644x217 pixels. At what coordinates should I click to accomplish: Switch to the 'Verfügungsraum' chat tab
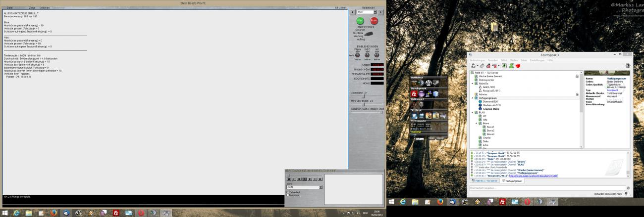pyautogui.click(x=514, y=180)
